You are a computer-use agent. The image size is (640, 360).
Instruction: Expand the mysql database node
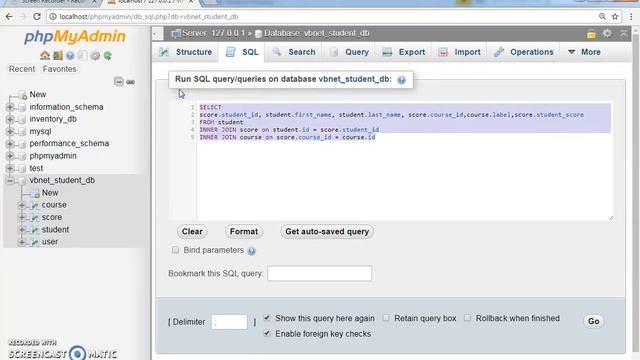tap(10, 131)
